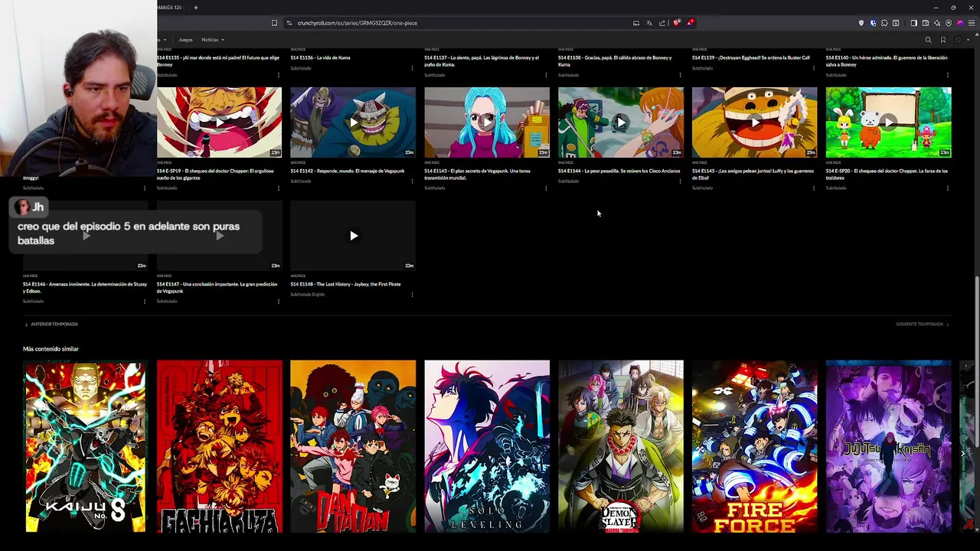
Task: Open title E1146 Amenaza inminente
Action: [x=85, y=287]
